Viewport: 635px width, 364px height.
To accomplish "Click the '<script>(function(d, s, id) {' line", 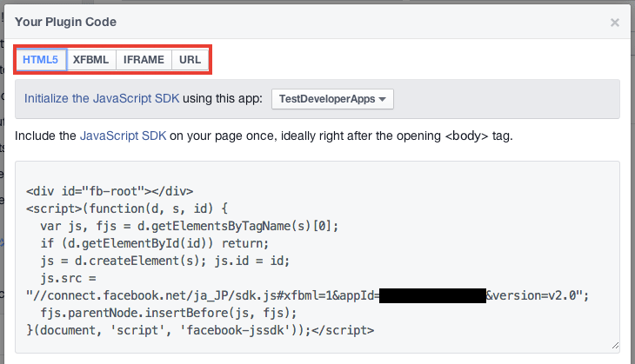I will (x=127, y=208).
